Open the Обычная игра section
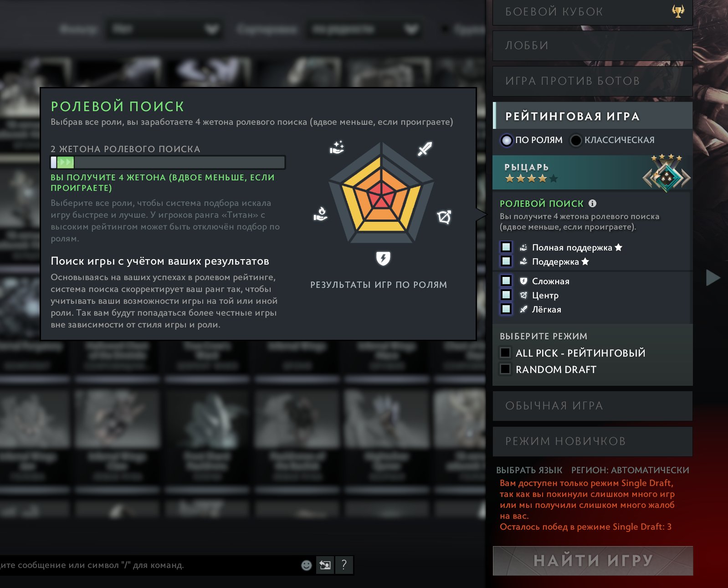 tap(593, 406)
